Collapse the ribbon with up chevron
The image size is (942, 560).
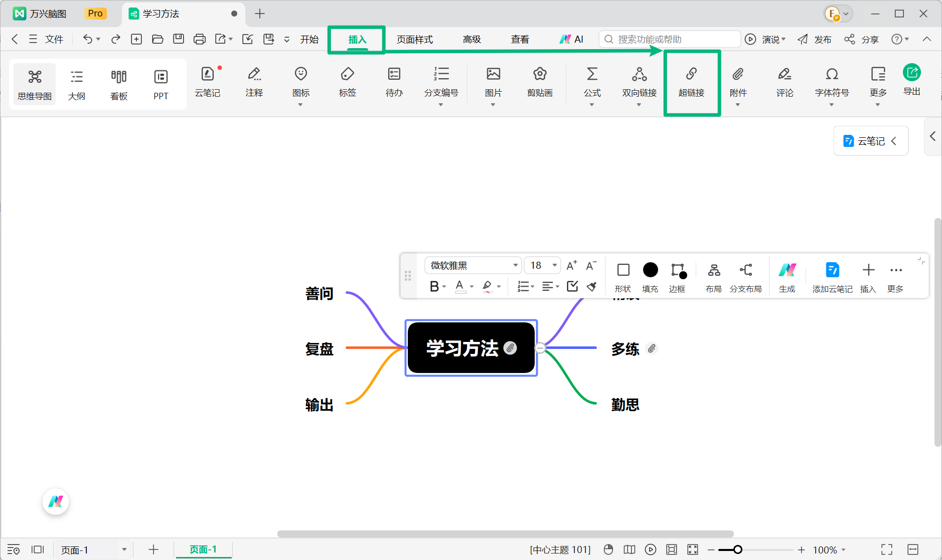click(x=927, y=39)
